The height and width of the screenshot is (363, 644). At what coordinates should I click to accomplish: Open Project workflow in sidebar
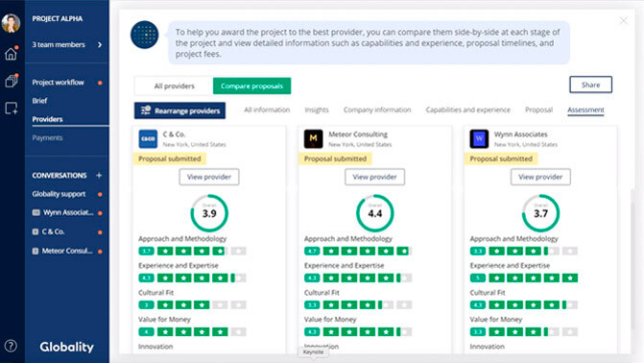[58, 83]
